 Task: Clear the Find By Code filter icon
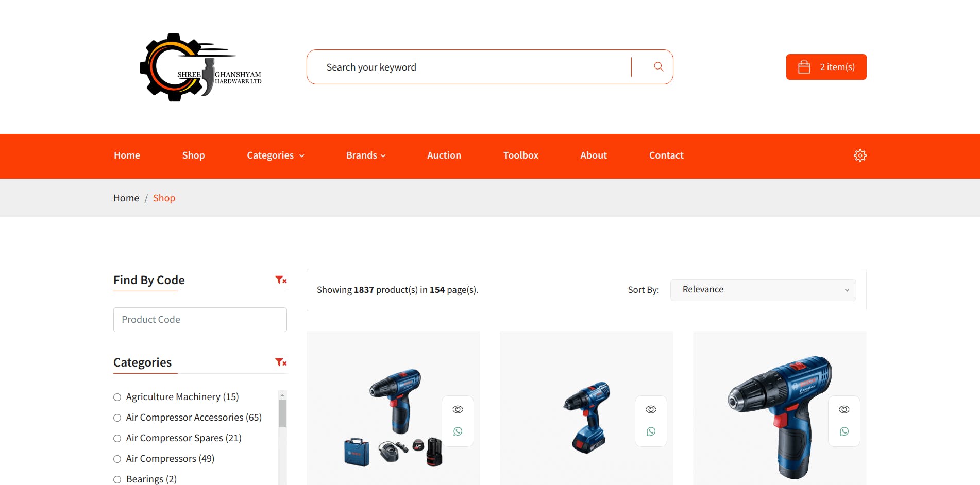pyautogui.click(x=281, y=280)
